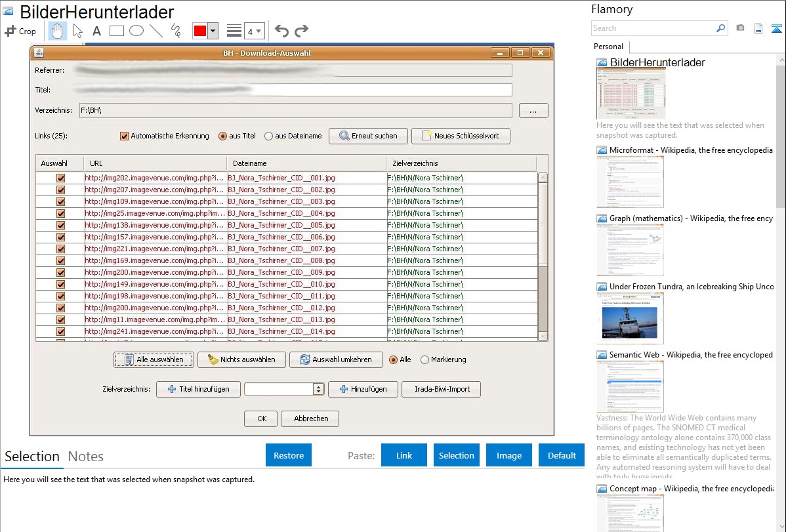Image resolution: width=786 pixels, height=532 pixels.
Task: Click the Graph (mathematics) snapshot title
Action: coord(691,218)
